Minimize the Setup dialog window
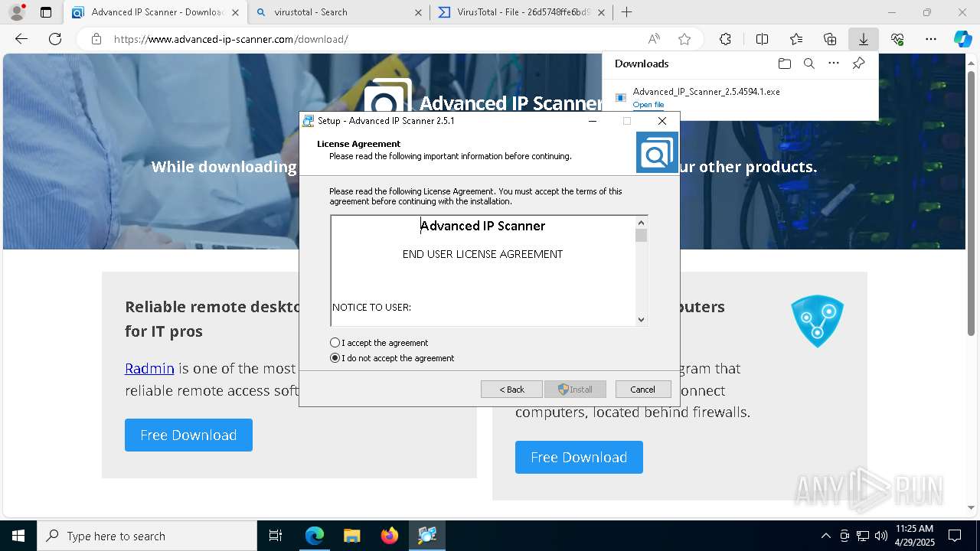The image size is (980, 551). pyautogui.click(x=593, y=121)
